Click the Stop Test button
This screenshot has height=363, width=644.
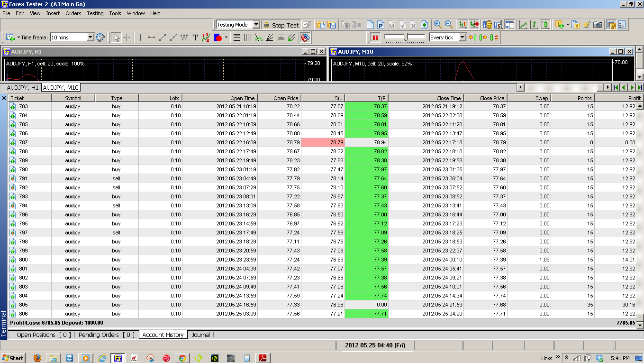pyautogui.click(x=281, y=25)
